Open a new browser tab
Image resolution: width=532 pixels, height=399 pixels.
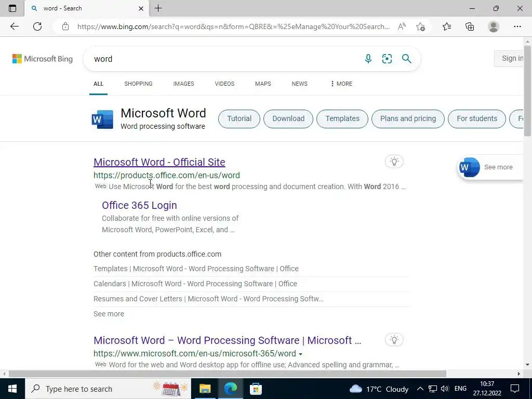(158, 8)
